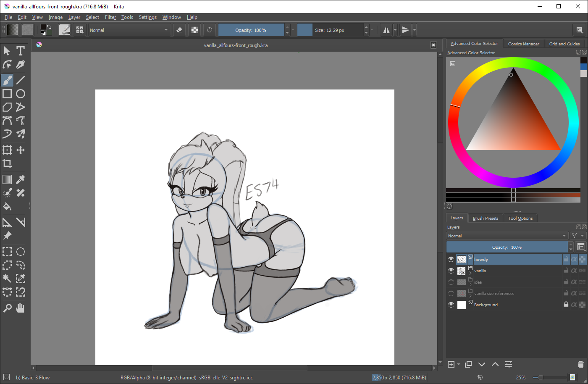
Task: Select the Color Picker eyedropper tool
Action: coord(21,179)
